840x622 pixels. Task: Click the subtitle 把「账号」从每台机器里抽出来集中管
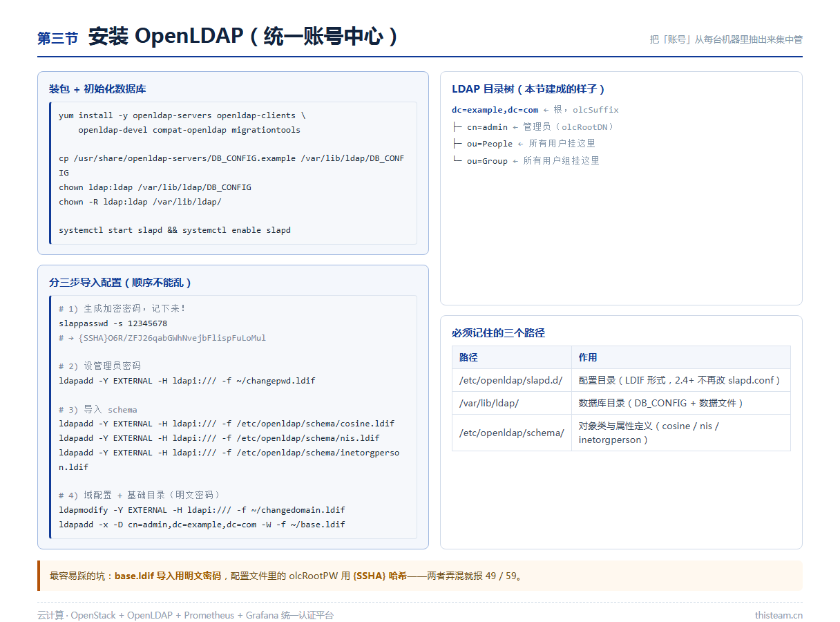point(726,39)
